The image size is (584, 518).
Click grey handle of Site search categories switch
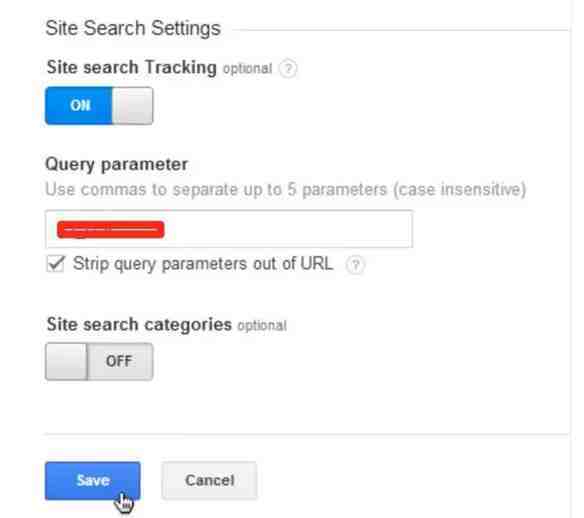66,362
